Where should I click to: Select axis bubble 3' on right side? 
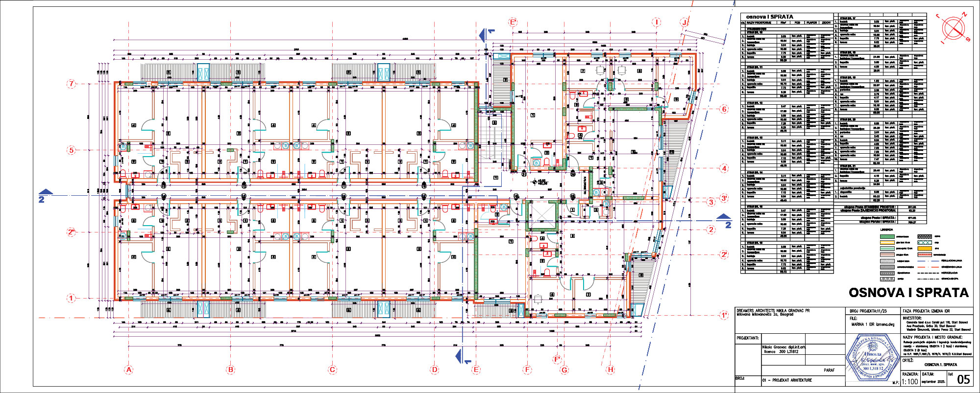coord(724,198)
